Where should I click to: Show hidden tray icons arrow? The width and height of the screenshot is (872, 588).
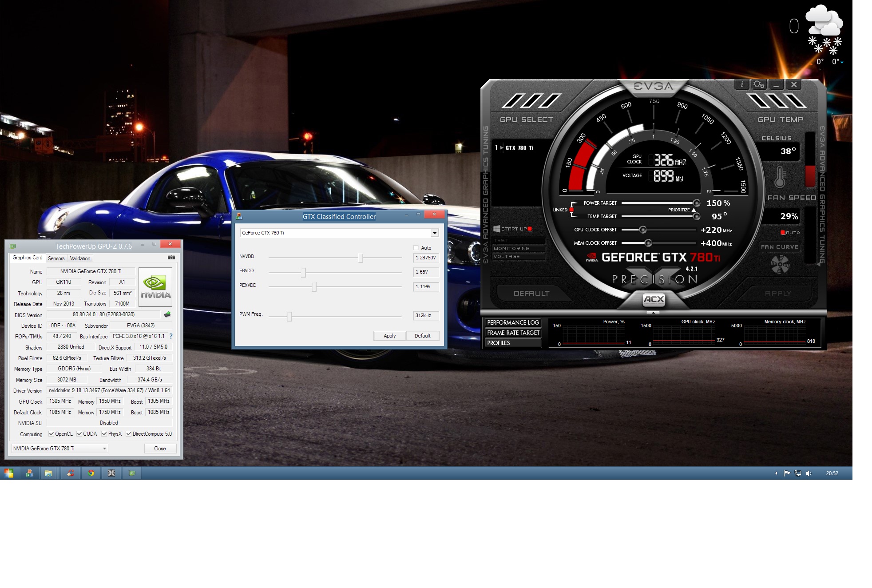tap(776, 473)
